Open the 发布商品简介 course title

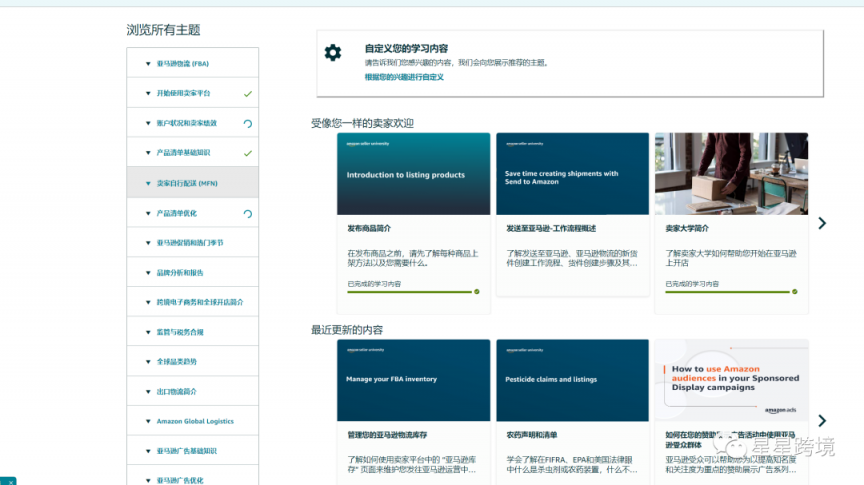pos(369,228)
